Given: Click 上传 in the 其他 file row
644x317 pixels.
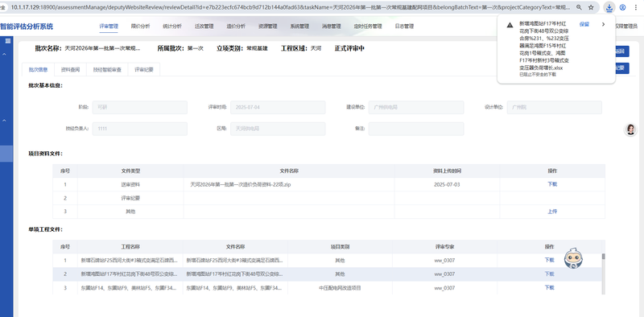Looking at the screenshot, I should tap(552, 212).
